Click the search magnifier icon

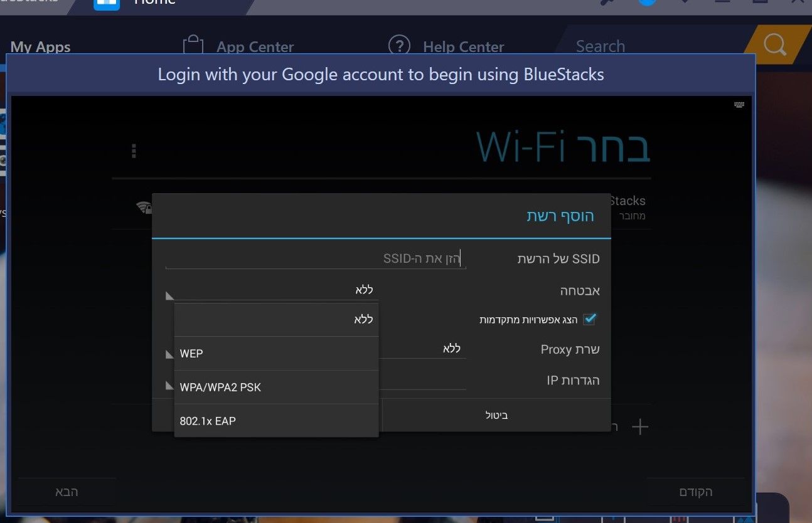click(x=774, y=45)
